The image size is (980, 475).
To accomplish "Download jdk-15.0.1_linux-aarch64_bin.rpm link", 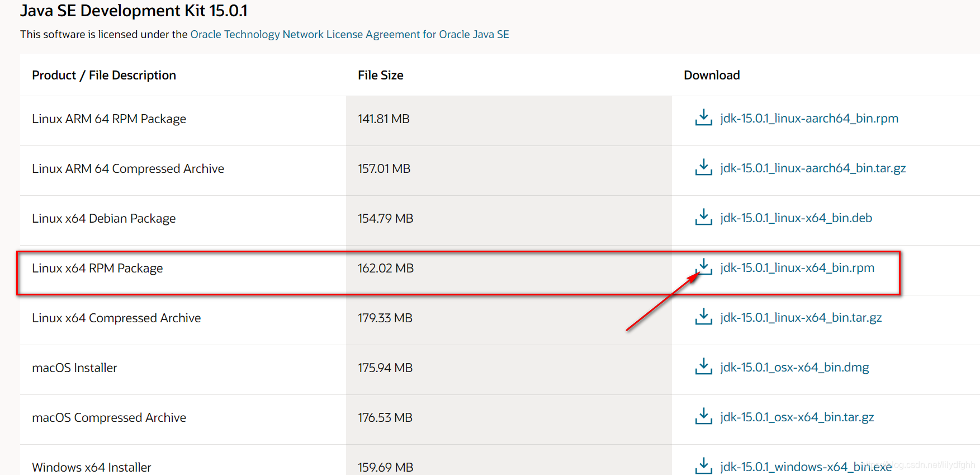I will pos(809,118).
